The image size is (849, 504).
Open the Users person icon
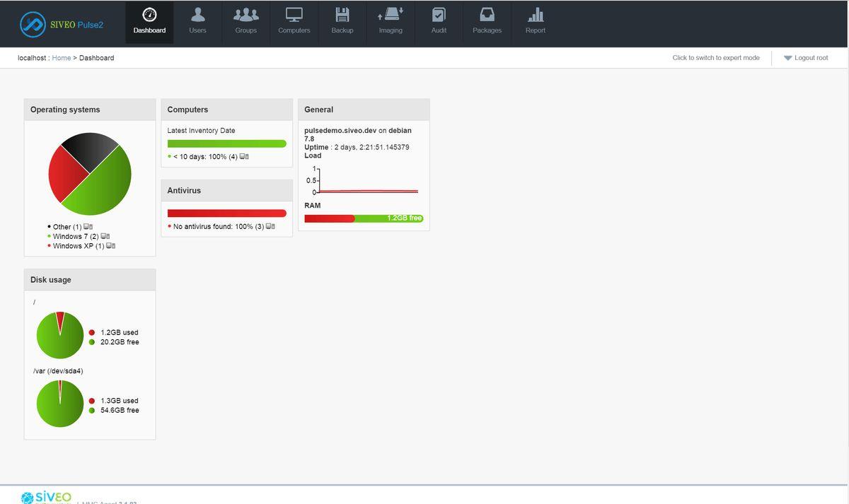[198, 14]
